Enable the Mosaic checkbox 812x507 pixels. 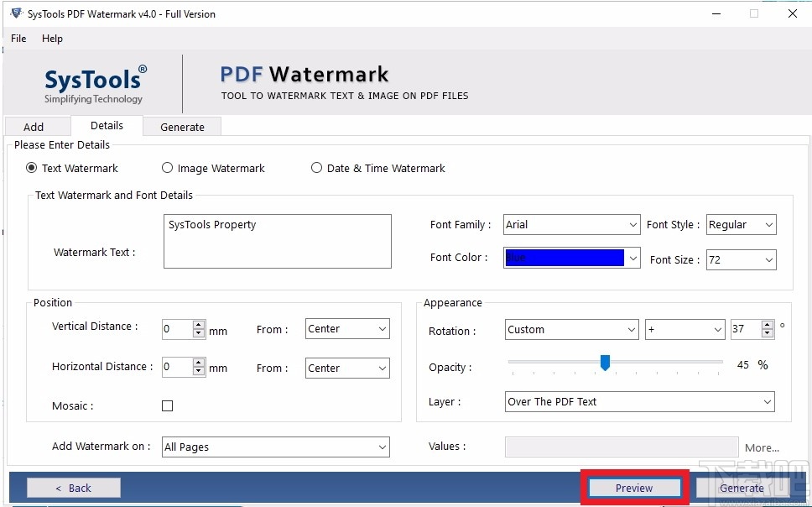pos(167,405)
